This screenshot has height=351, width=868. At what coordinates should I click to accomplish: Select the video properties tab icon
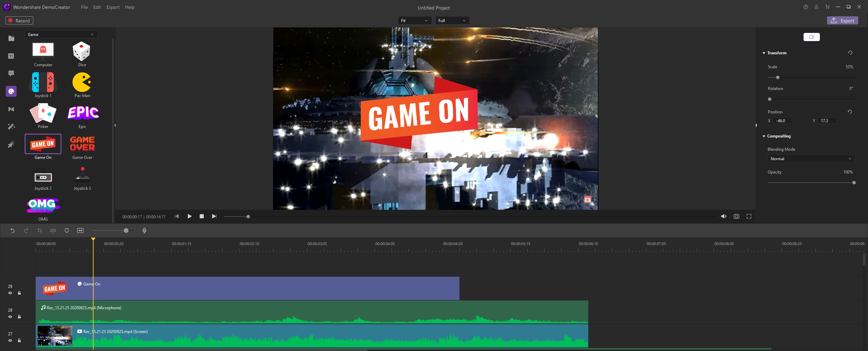812,37
